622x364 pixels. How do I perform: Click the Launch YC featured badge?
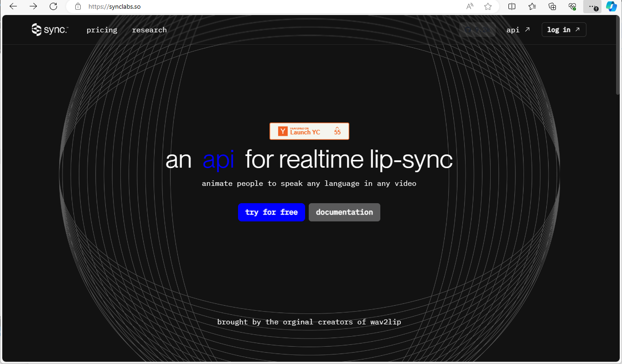click(x=309, y=131)
